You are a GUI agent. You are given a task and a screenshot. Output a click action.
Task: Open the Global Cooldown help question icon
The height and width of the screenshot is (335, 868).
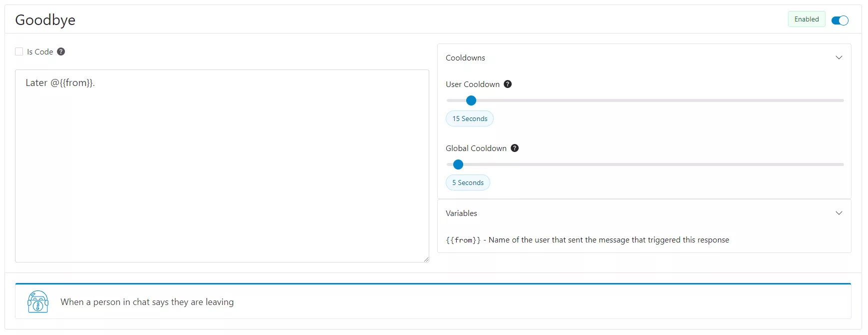point(515,148)
